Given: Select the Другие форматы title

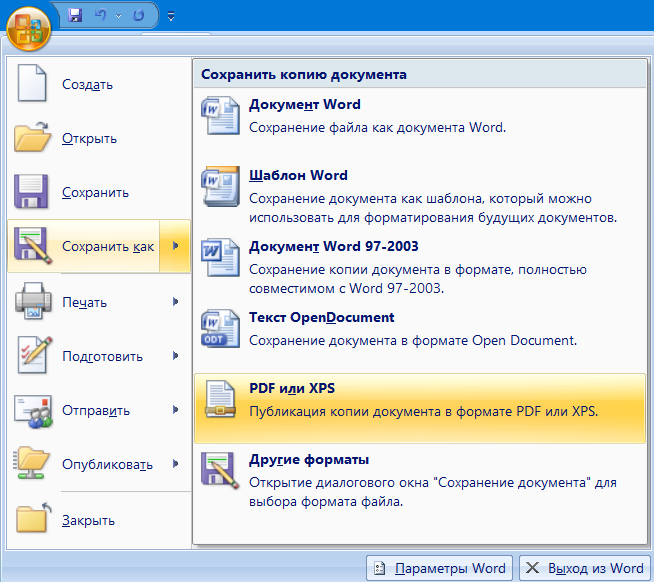Looking at the screenshot, I should pos(309,460).
